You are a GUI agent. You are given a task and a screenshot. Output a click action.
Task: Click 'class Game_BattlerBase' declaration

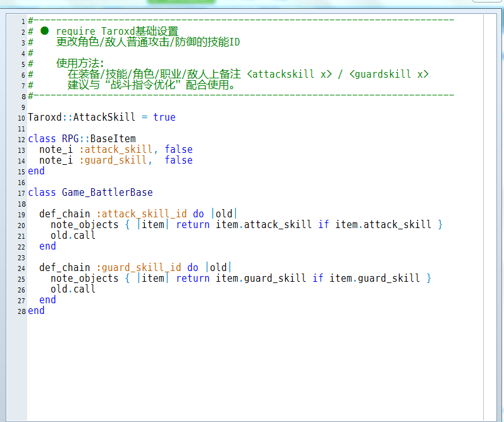(90, 193)
